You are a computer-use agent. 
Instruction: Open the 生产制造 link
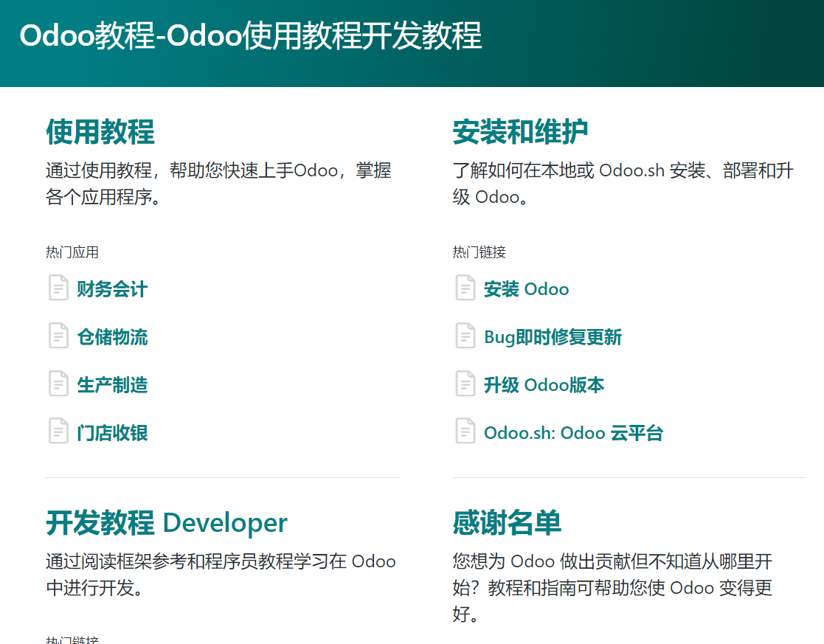pos(112,385)
